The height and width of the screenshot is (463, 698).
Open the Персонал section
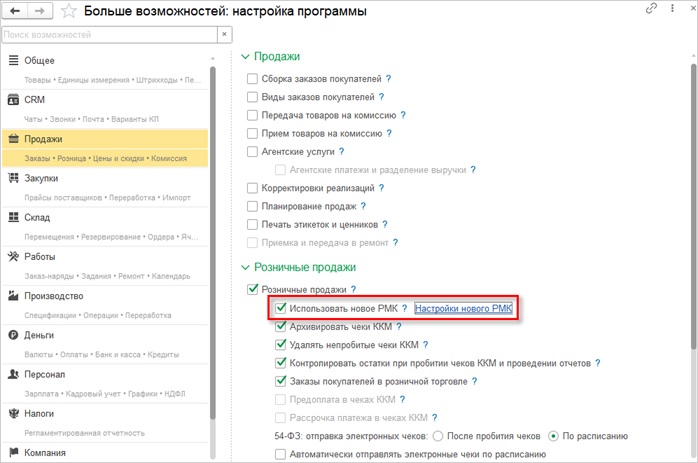(105, 383)
